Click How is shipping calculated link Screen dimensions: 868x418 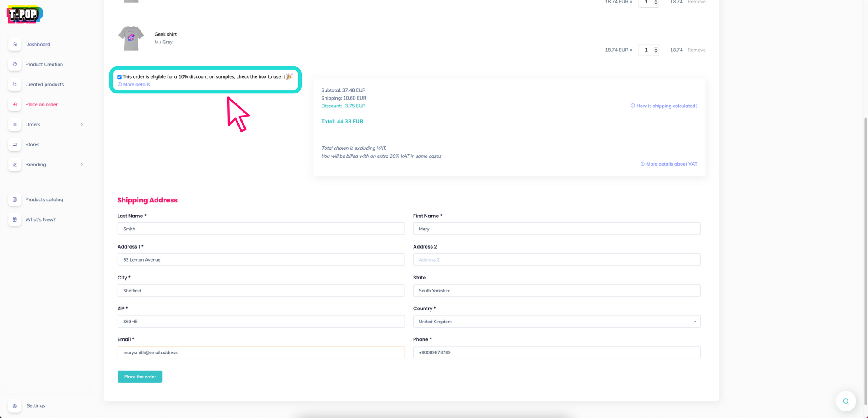point(666,106)
